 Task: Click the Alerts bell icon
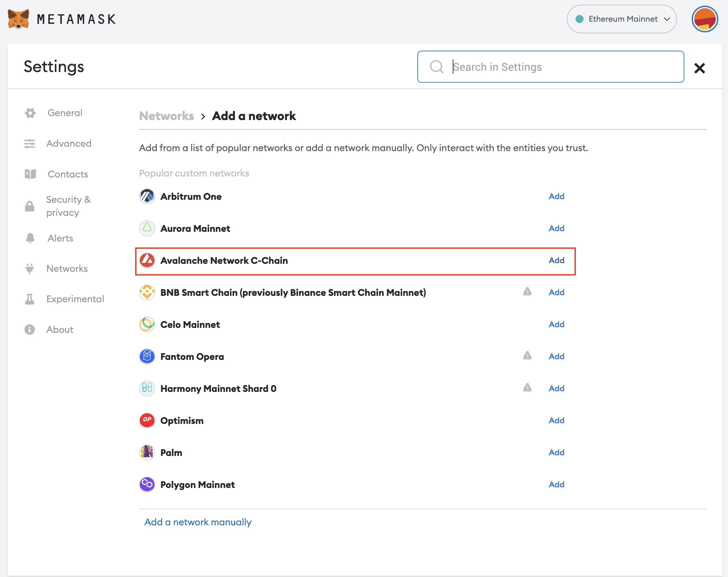[x=30, y=238]
